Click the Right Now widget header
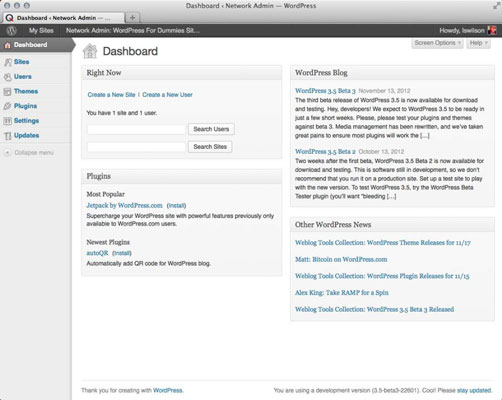This screenshot has height=400, width=502. tap(182, 73)
